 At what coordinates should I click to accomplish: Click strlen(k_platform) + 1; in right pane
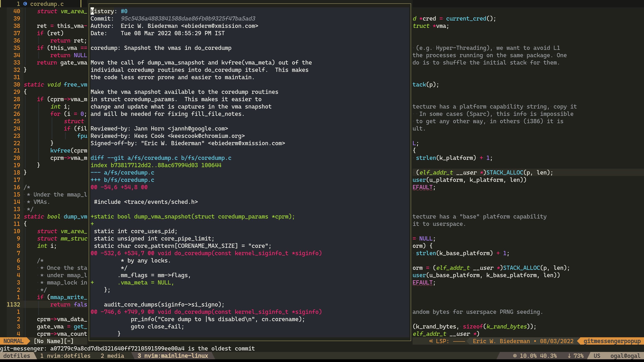coord(454,158)
